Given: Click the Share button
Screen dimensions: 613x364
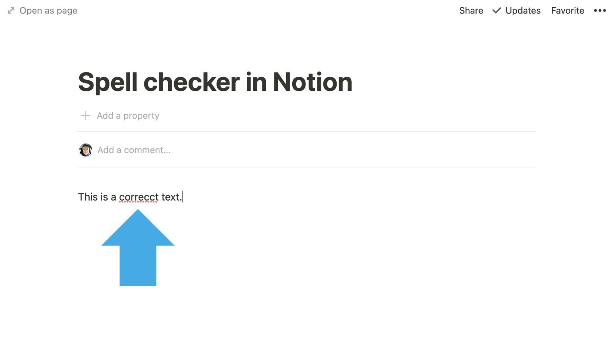Looking at the screenshot, I should (x=471, y=10).
